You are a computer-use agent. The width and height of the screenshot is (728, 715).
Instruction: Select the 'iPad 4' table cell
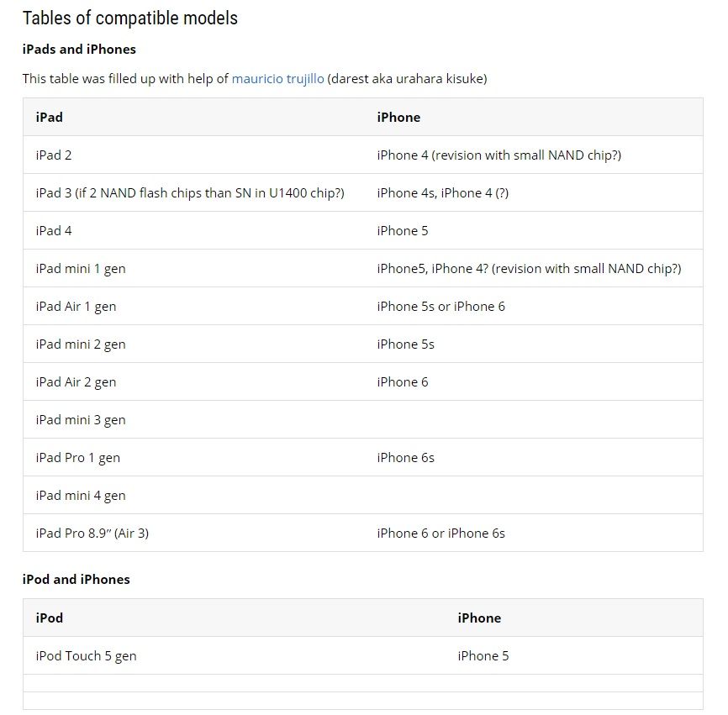click(54, 231)
